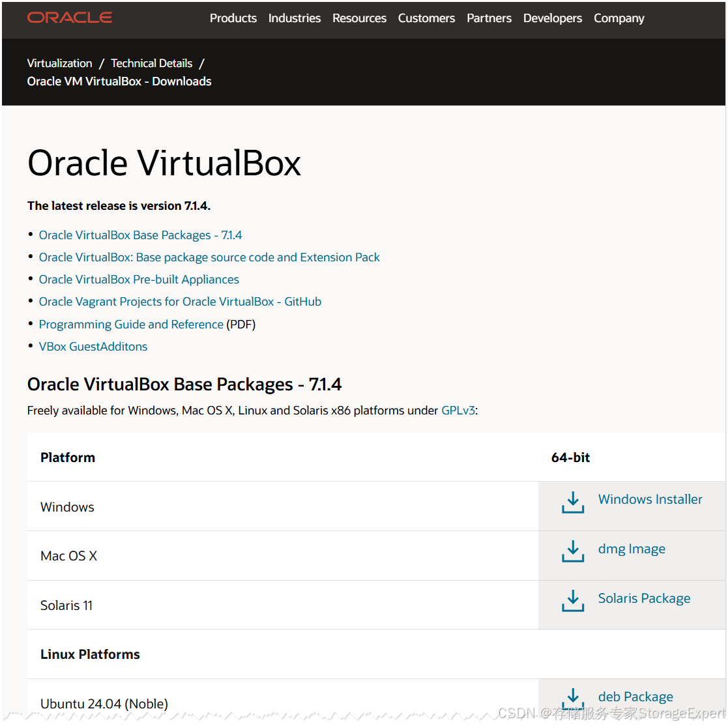728x726 pixels.
Task: Open Programming Guide and Reference link
Action: (131, 325)
